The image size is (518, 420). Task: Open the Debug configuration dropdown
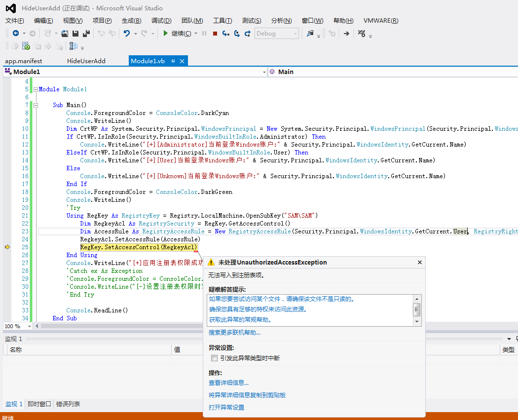(296, 34)
